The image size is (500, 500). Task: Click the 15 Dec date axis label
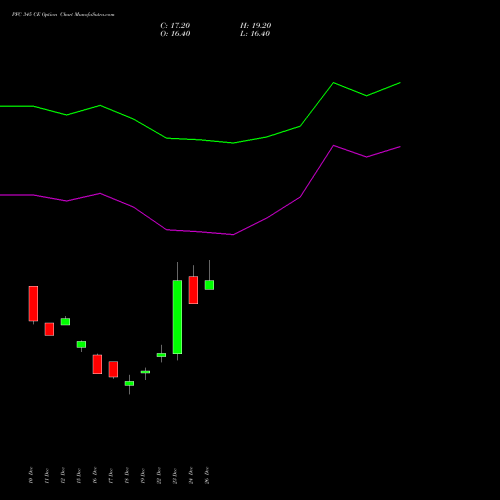tap(79, 475)
